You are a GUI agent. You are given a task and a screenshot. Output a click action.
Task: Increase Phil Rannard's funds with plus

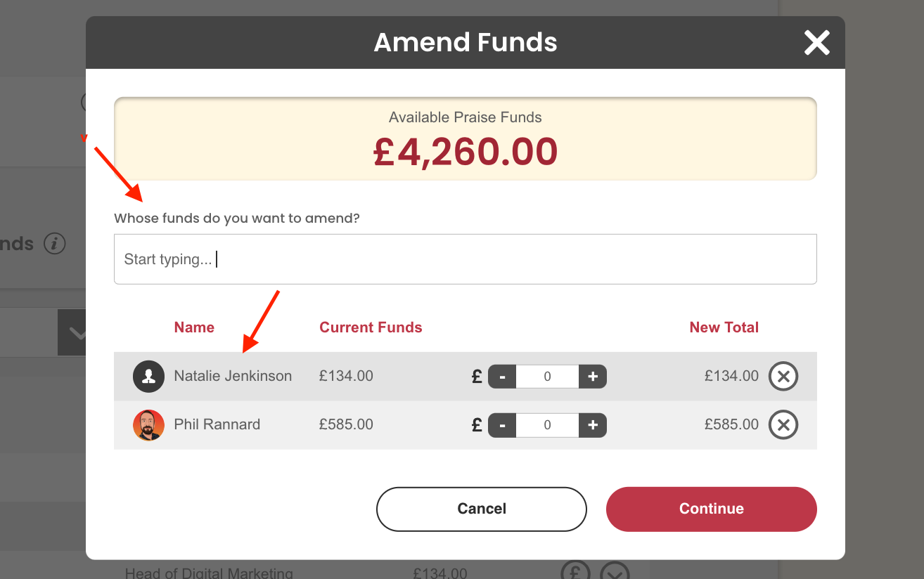593,425
